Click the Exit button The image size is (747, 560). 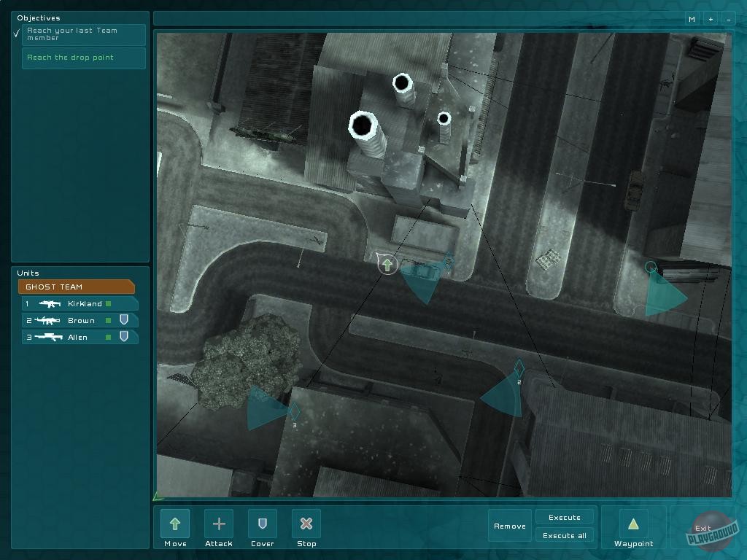pos(703,528)
